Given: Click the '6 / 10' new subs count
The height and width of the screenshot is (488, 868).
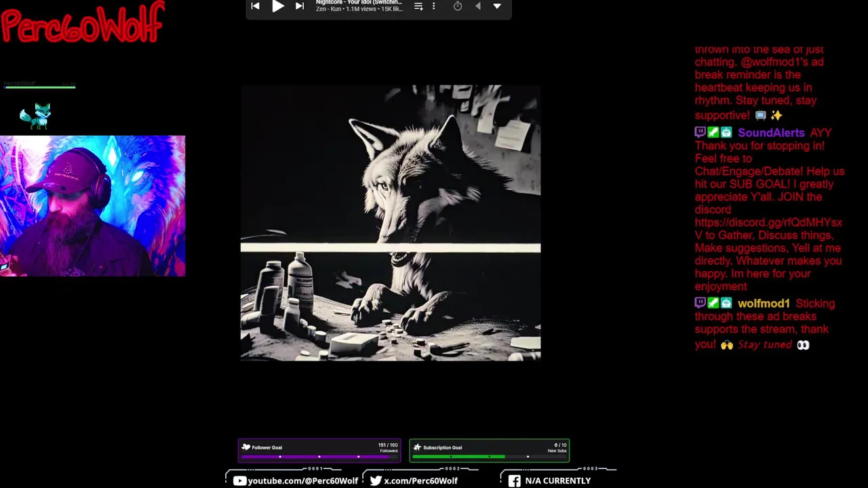Looking at the screenshot, I should click(x=560, y=445).
